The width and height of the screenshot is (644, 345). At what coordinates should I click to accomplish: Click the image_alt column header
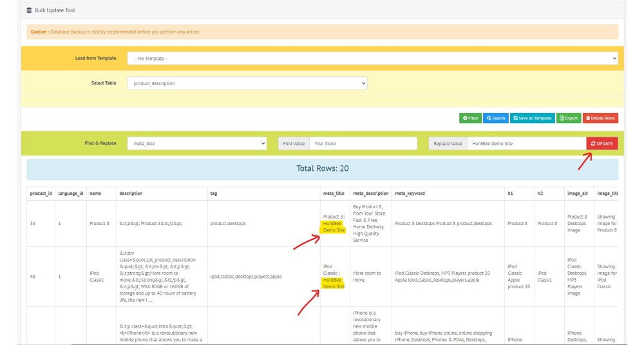pyautogui.click(x=578, y=193)
